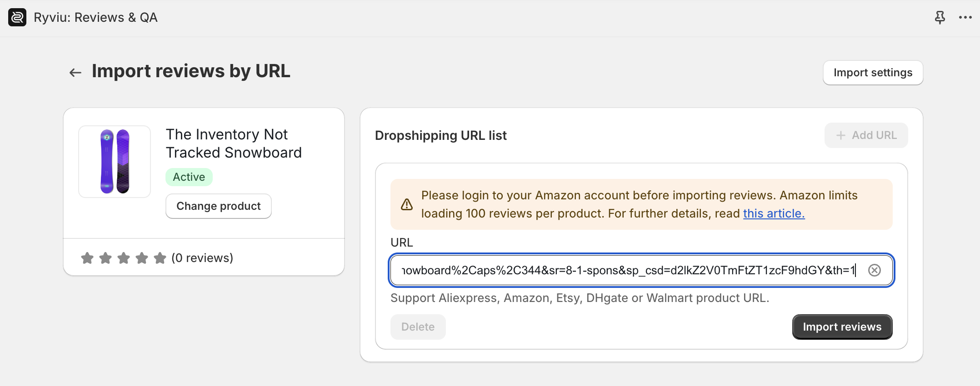
Task: Open Import settings
Action: click(873, 73)
